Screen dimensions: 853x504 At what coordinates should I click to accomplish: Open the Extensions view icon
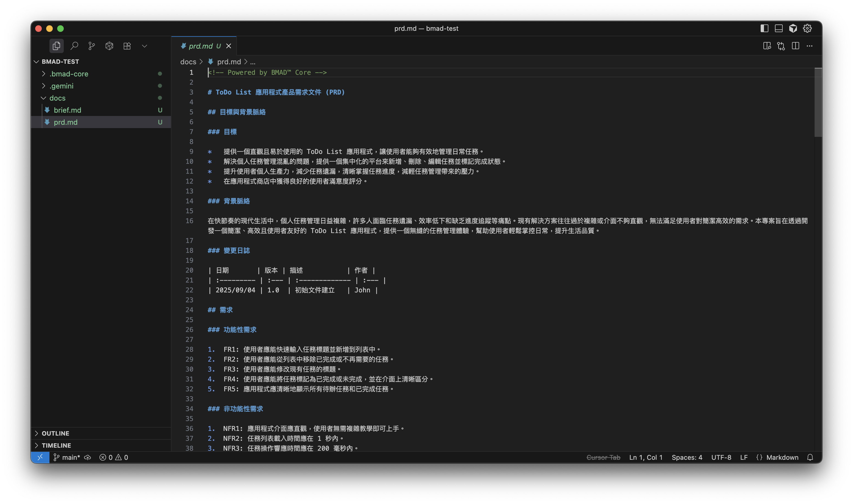point(127,46)
